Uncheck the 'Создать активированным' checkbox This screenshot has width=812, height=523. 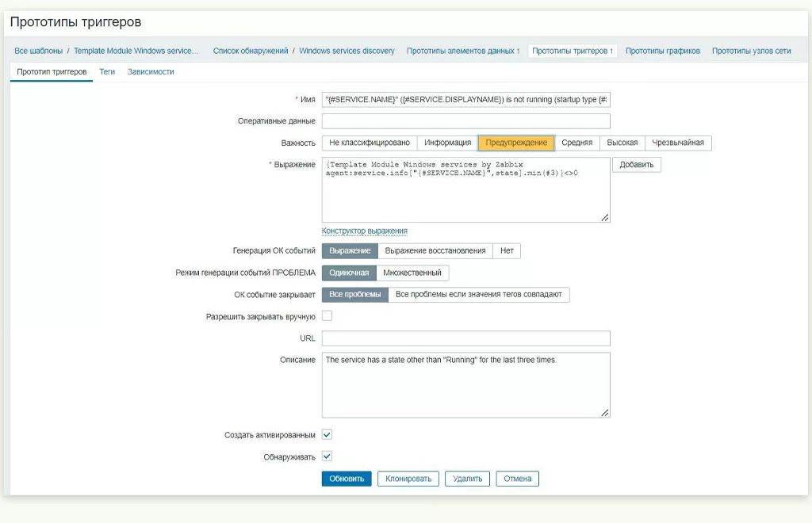[327, 435]
